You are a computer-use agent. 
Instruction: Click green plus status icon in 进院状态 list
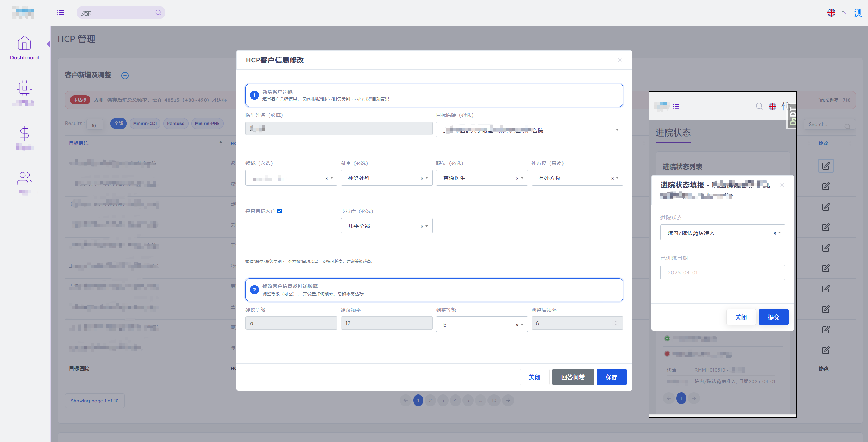point(667,338)
